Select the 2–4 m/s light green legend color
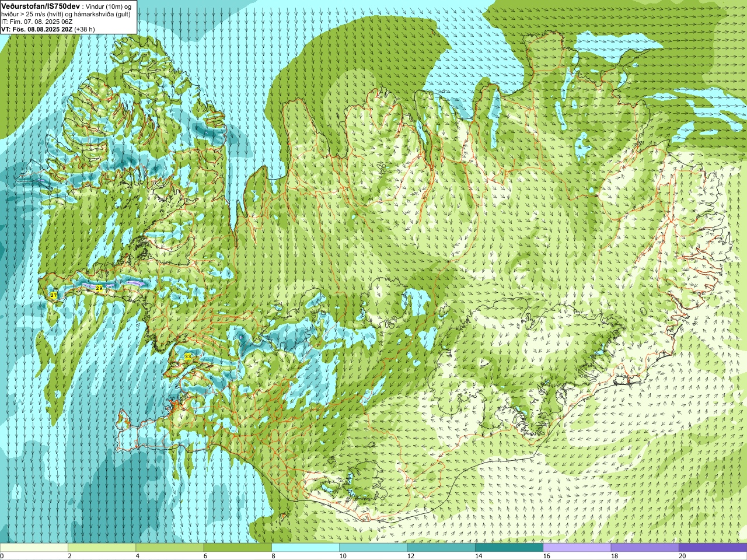 (x=102, y=548)
